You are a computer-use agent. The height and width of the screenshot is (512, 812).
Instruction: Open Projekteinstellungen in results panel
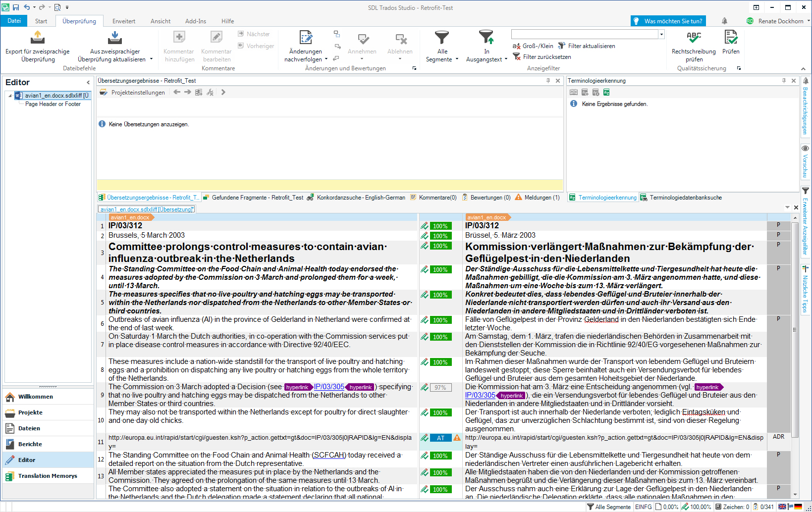[x=133, y=93]
